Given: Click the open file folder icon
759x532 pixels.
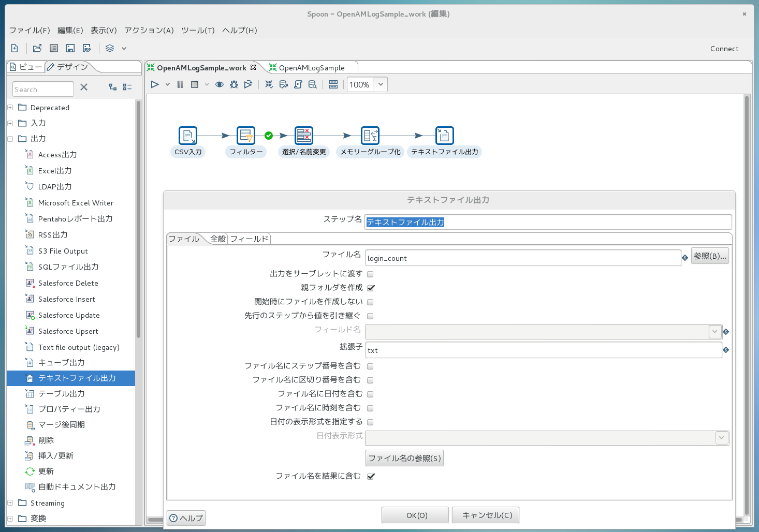Looking at the screenshot, I should pos(37,48).
